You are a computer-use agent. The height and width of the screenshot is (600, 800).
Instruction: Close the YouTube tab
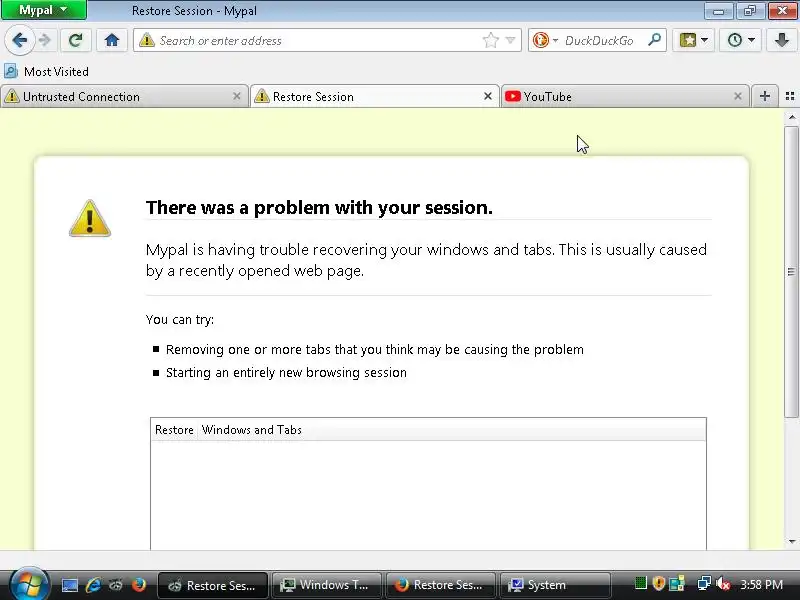738,96
